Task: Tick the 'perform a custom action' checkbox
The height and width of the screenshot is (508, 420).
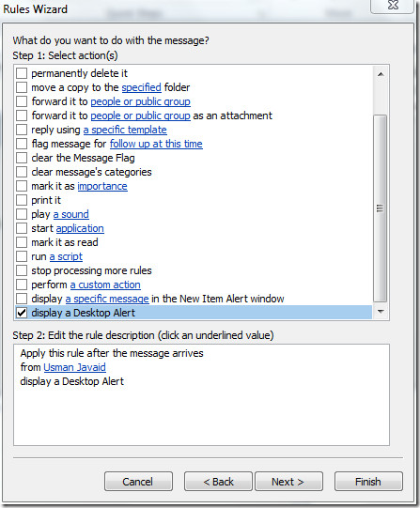Action: (22, 285)
